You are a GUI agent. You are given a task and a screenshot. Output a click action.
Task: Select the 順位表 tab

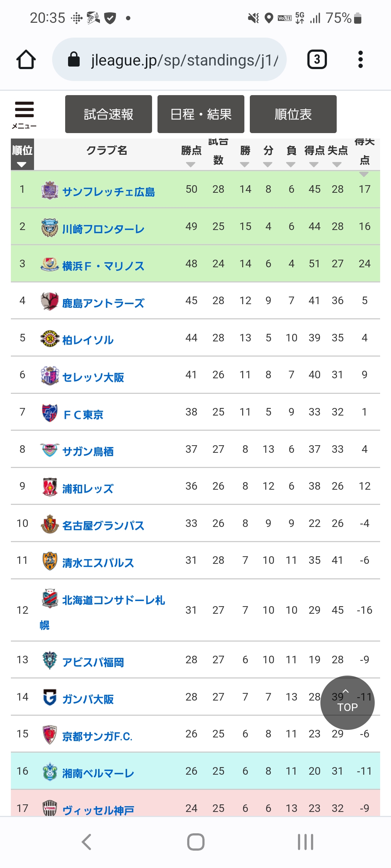pyautogui.click(x=293, y=114)
